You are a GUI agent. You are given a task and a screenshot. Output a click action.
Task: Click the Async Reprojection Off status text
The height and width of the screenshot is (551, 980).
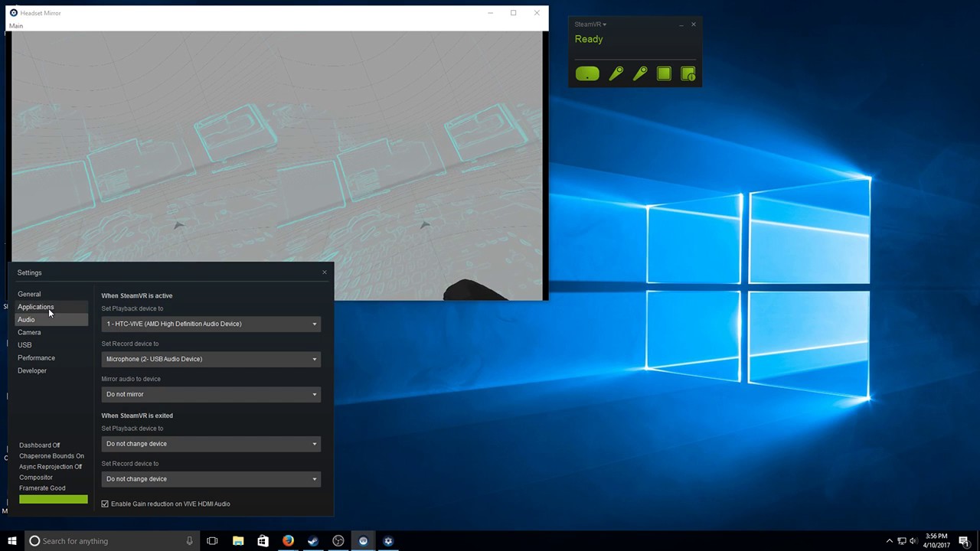tap(51, 467)
